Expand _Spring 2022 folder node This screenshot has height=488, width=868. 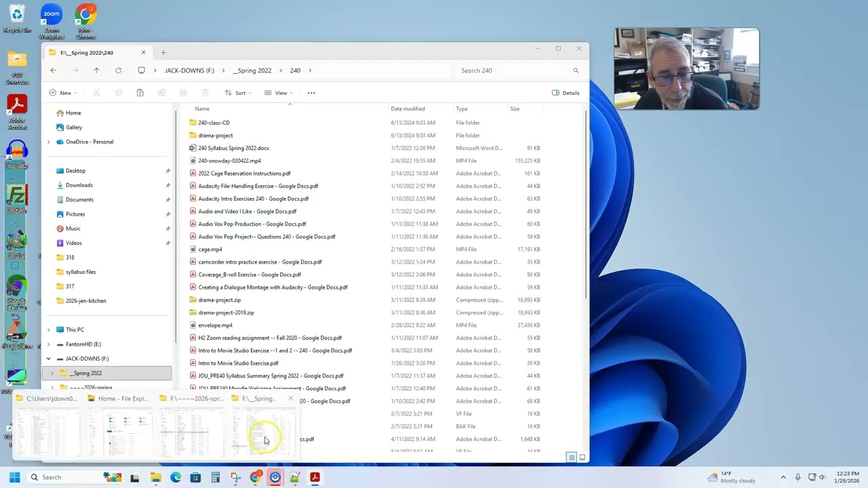[x=52, y=373]
